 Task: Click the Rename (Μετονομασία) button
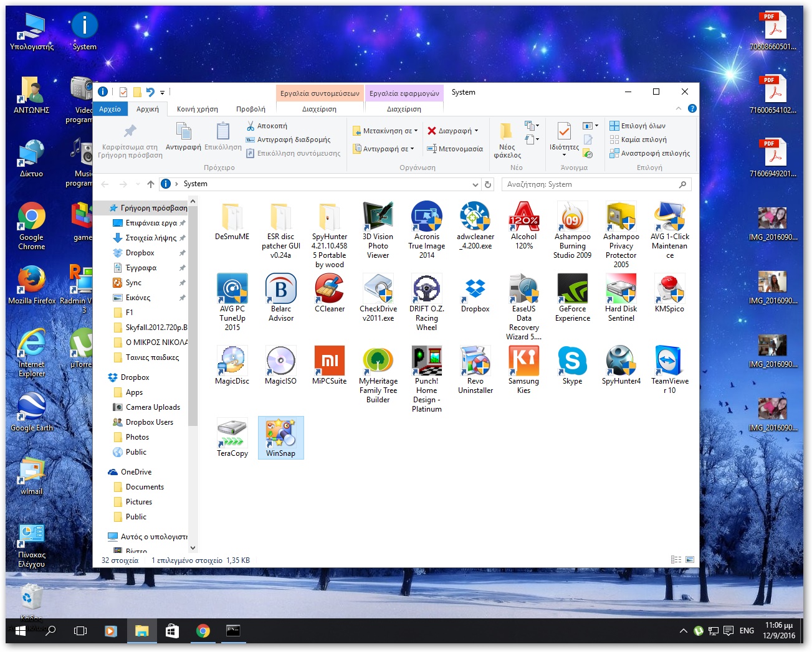click(x=455, y=149)
